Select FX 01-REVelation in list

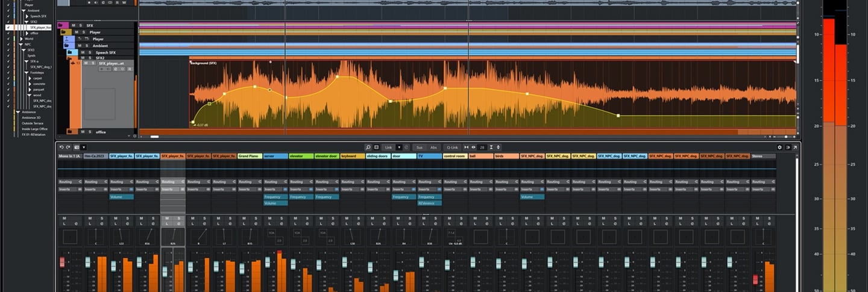[x=33, y=135]
